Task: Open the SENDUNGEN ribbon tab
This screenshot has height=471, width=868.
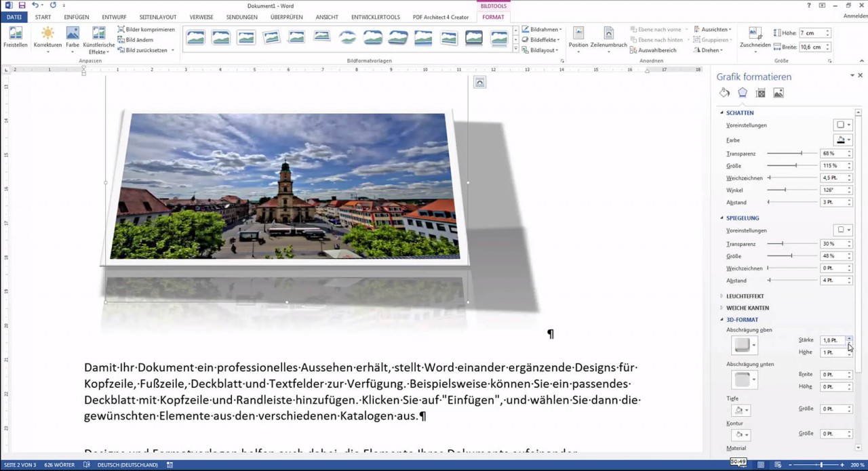Action: pyautogui.click(x=241, y=17)
